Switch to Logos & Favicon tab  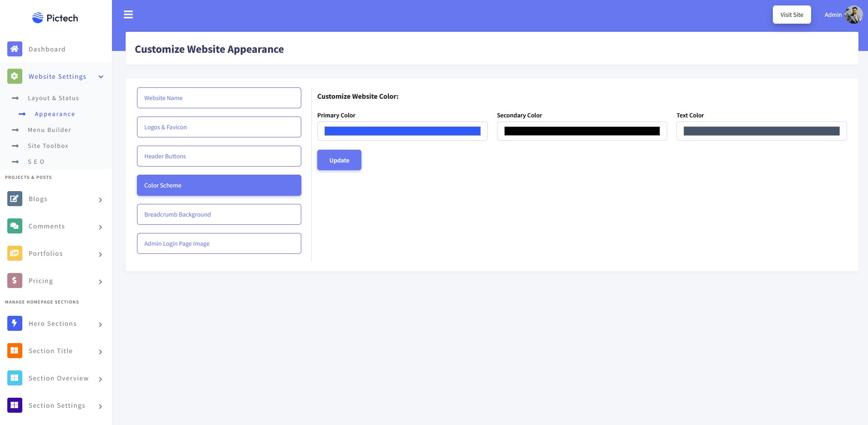pos(219,127)
